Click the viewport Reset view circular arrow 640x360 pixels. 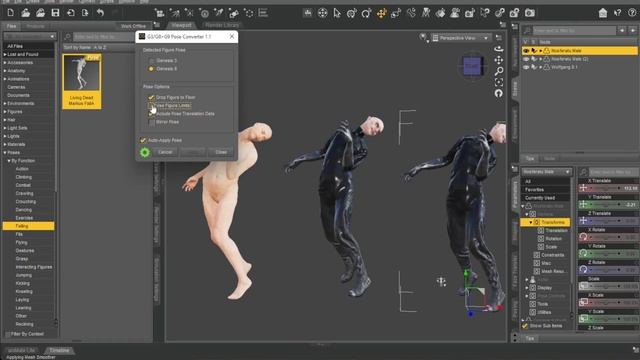[499, 93]
